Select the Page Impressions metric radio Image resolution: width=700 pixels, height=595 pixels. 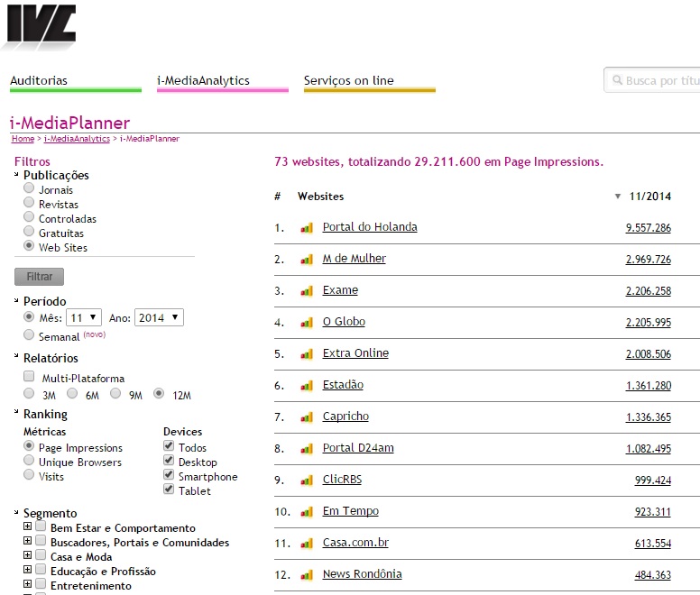point(29,445)
